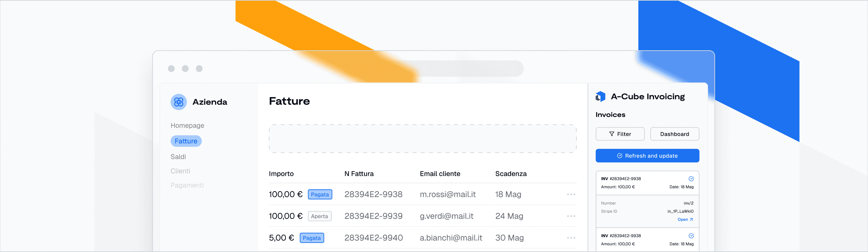Click email g.verdi@mail.it
Image resolution: width=868 pixels, height=252 pixels.
[447, 216]
